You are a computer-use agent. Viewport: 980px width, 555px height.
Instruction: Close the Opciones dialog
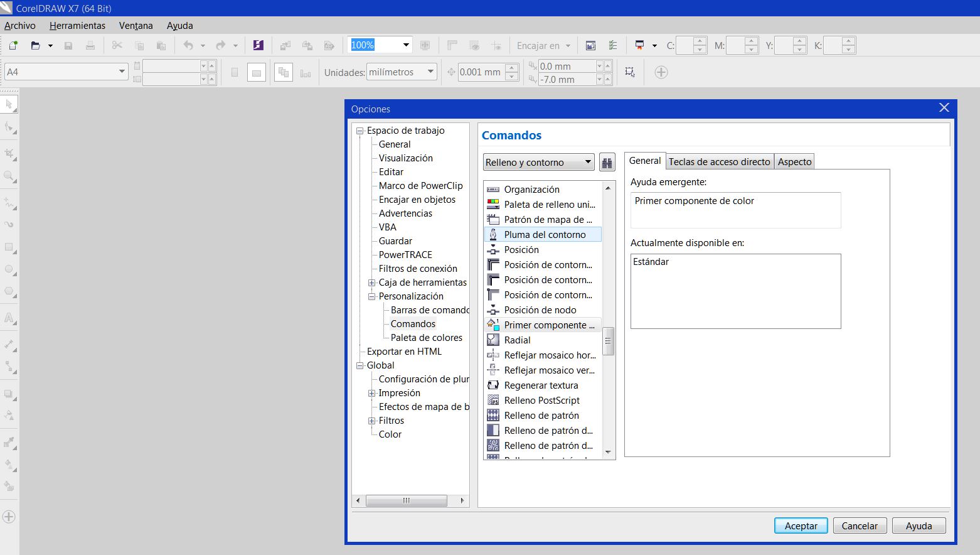(x=944, y=108)
